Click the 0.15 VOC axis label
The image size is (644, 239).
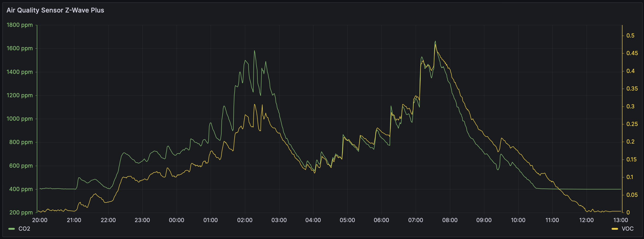pyautogui.click(x=632, y=160)
